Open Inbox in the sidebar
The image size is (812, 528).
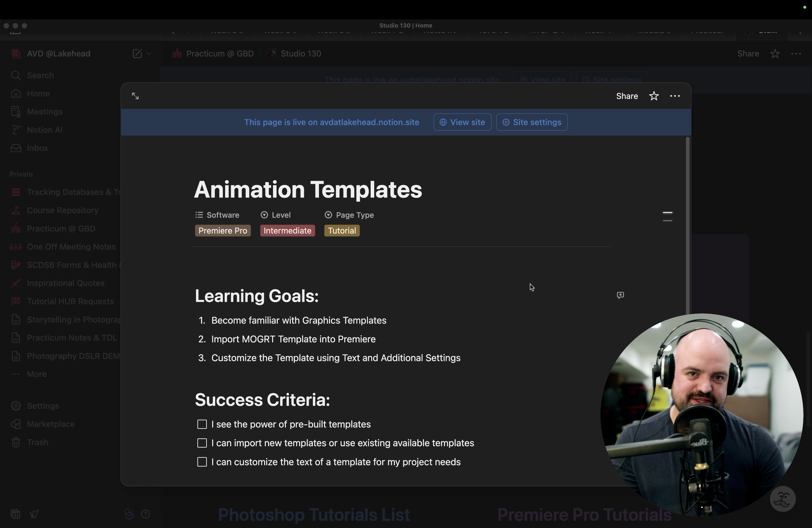click(x=37, y=148)
